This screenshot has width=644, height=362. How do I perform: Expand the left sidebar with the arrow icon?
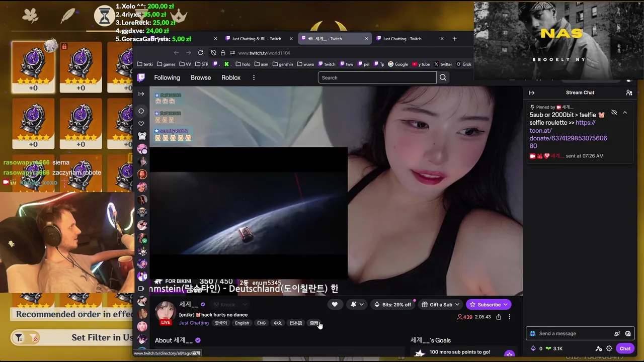141,94
